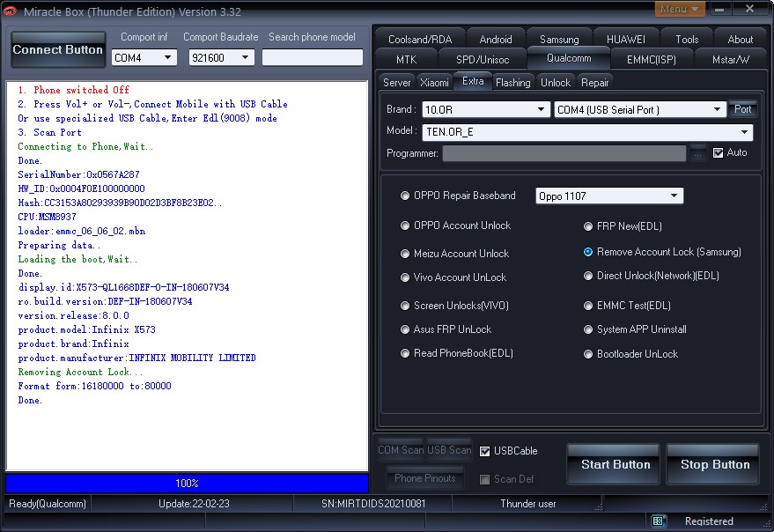Viewport: 774px width, 532px height.
Task: Click the Search phone model field
Action: pyautogui.click(x=313, y=58)
